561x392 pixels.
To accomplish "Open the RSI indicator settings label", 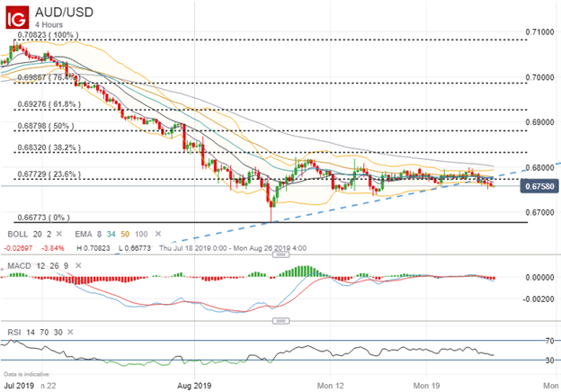I will pos(14,333).
